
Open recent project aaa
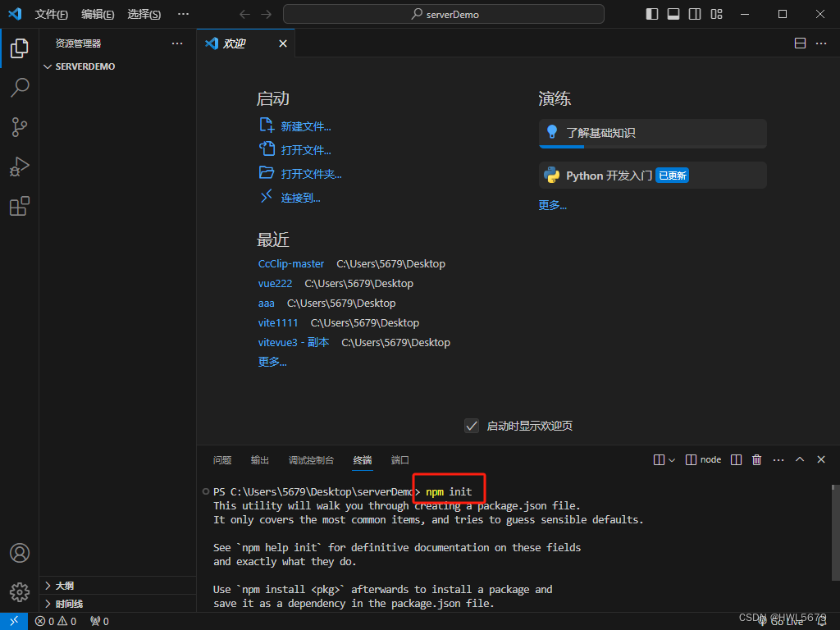(x=267, y=304)
